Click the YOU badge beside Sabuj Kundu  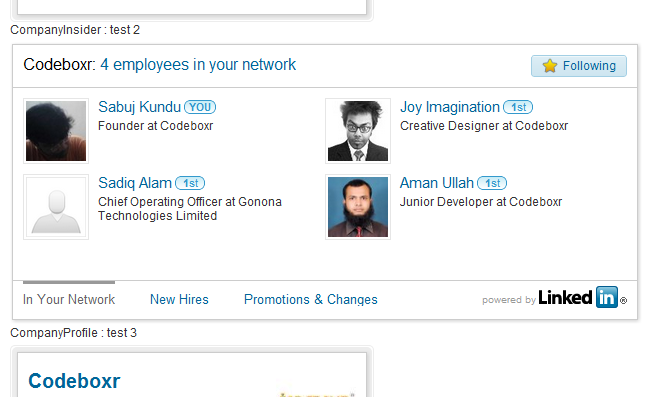click(200, 107)
